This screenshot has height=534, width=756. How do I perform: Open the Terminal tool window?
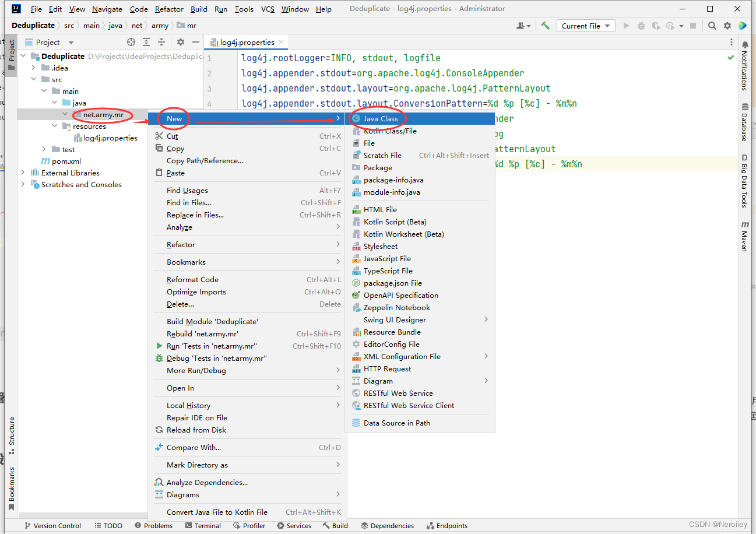click(203, 525)
